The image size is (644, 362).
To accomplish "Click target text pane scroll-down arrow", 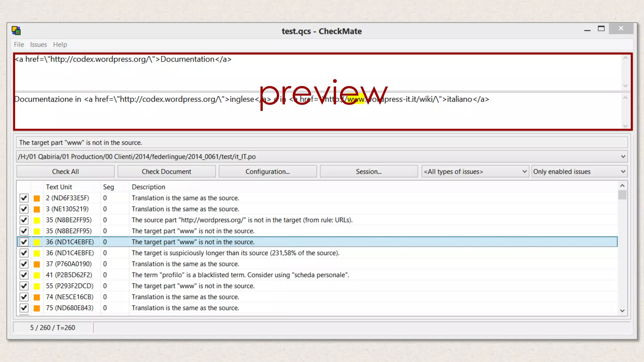I will 625,126.
